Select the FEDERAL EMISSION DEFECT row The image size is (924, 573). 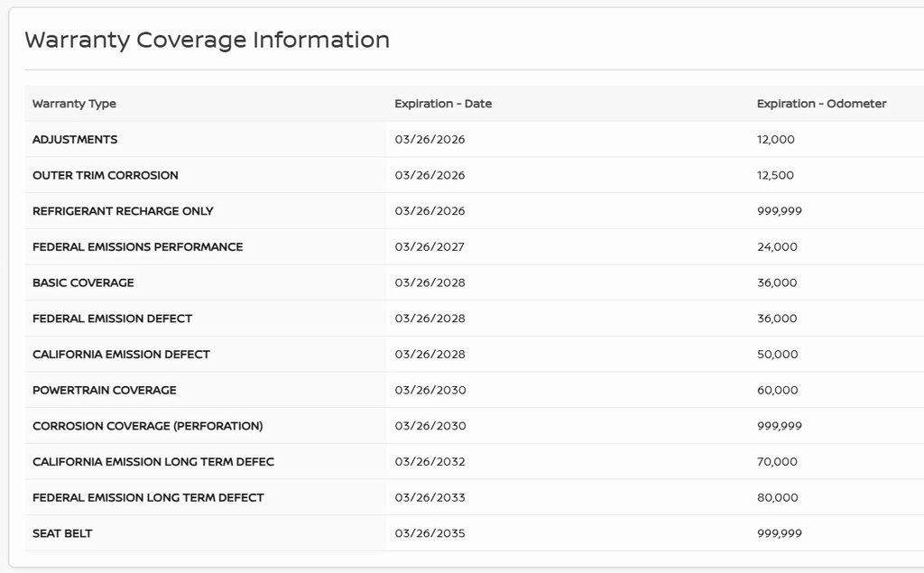click(112, 319)
